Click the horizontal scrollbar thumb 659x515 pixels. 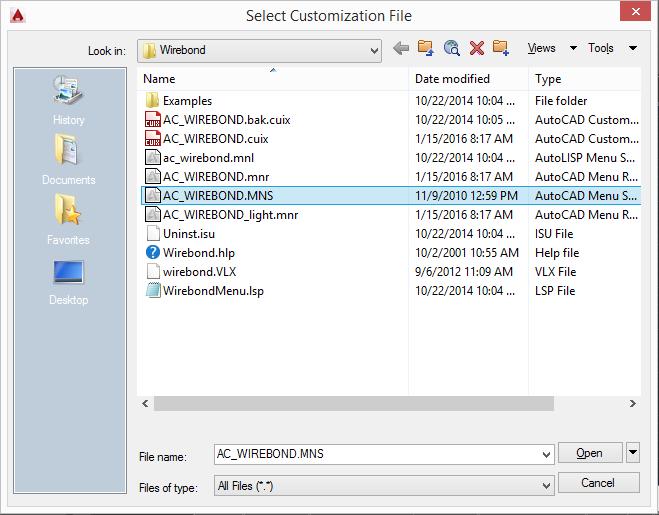pos(354,404)
